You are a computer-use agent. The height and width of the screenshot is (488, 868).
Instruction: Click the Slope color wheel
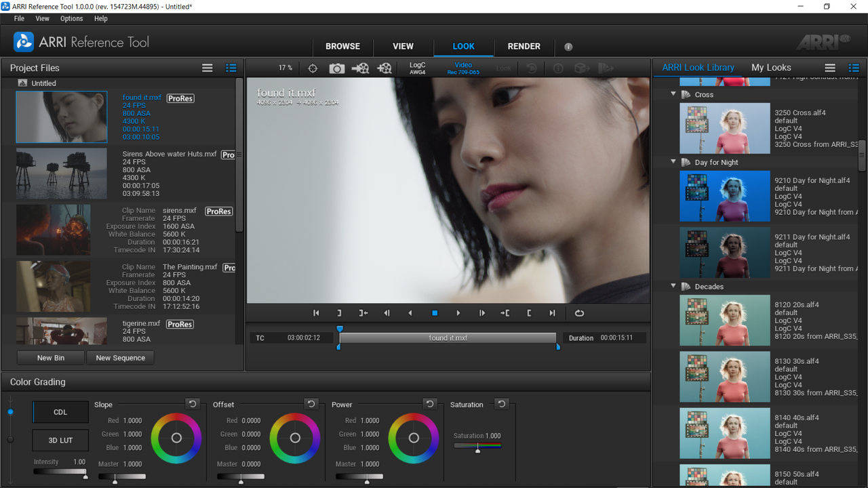click(176, 438)
